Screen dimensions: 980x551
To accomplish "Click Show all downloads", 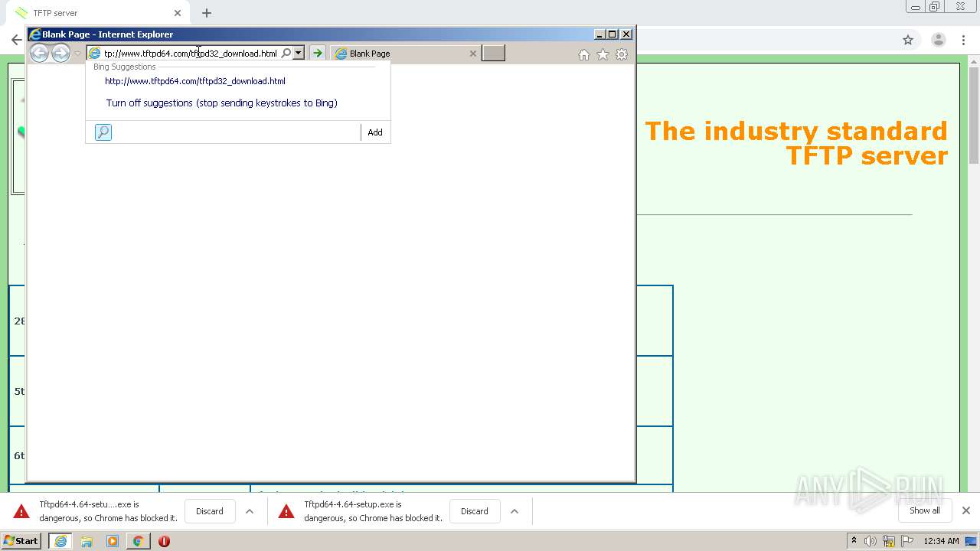I will click(924, 510).
